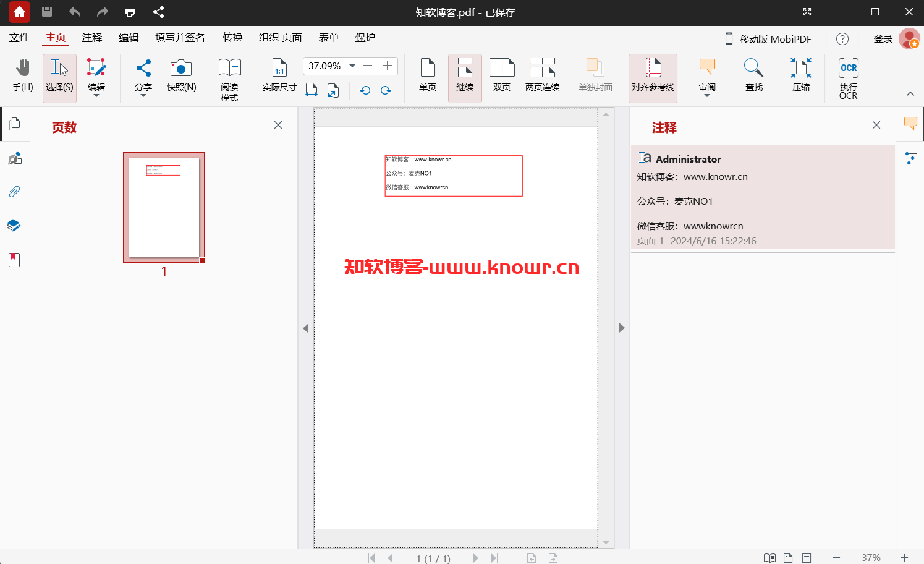Image resolution: width=924 pixels, height=564 pixels.
Task: Close the 页数 panel
Action: (x=278, y=125)
